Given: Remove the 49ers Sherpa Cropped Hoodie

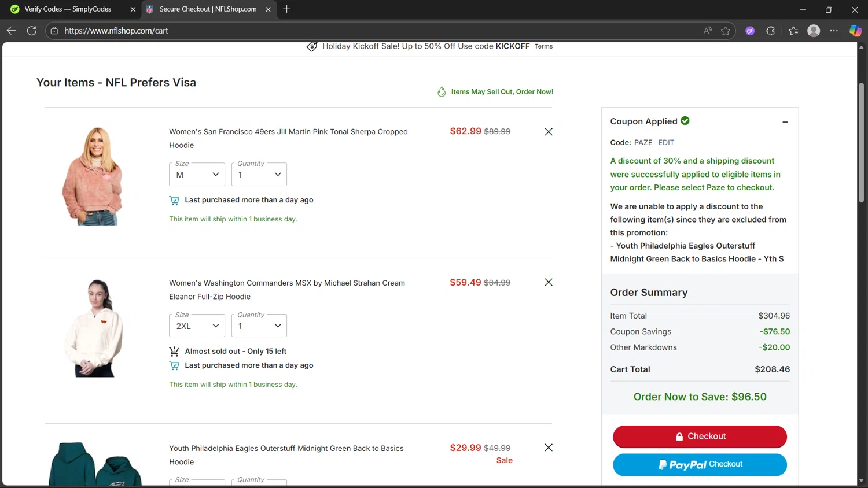Looking at the screenshot, I should pyautogui.click(x=549, y=132).
